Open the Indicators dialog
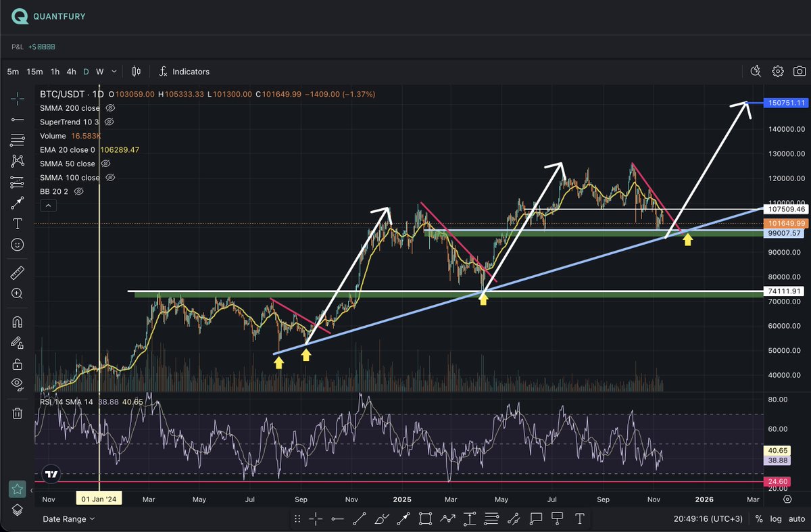Screen dimensions: 811x532 pyautogui.click(x=184, y=71)
